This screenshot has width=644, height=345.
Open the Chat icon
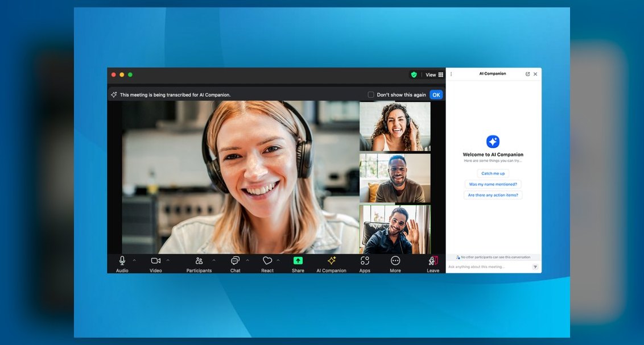[235, 260]
